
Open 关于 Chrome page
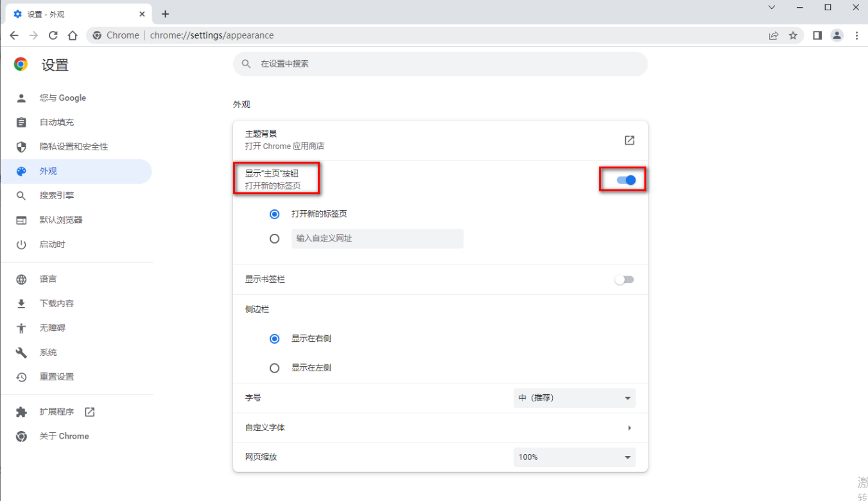[x=64, y=436]
